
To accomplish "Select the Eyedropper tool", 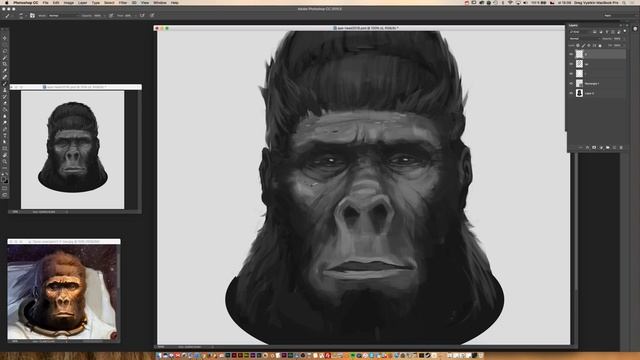I will (x=5, y=71).
